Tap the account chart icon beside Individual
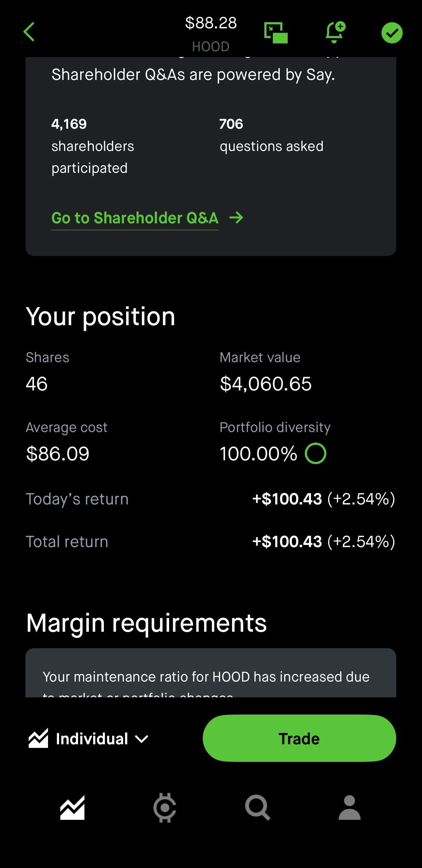 [38, 739]
